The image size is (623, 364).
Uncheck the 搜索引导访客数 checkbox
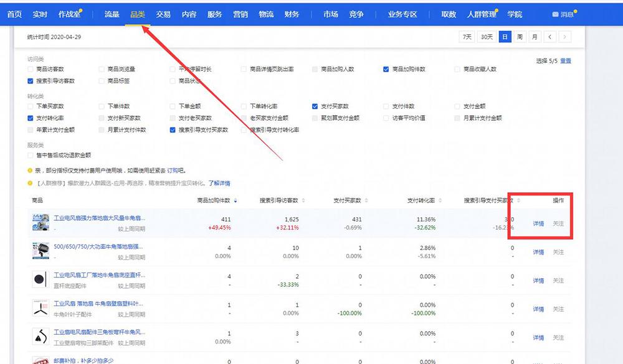click(31, 81)
